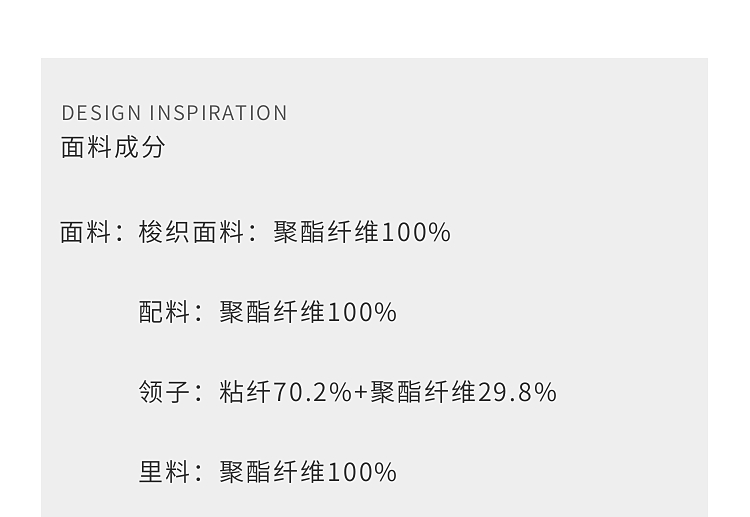Click the word "INSPIRATION" in the heading

pyautogui.click(x=218, y=113)
